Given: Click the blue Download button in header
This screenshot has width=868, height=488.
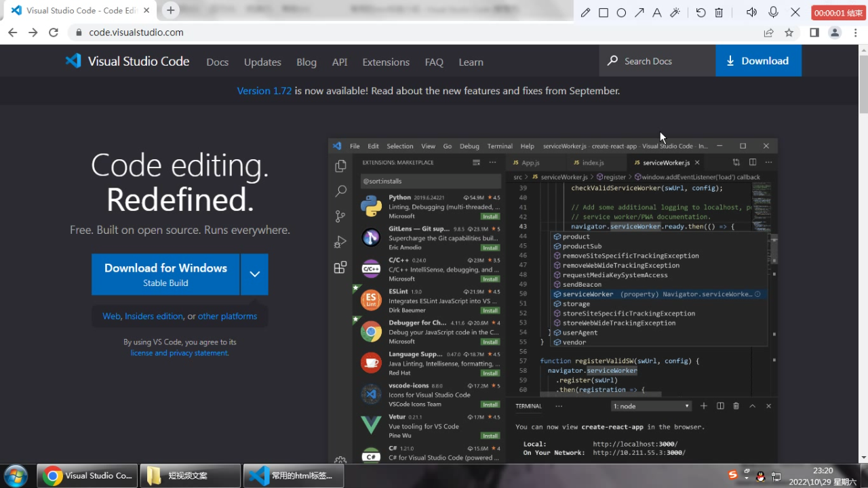Looking at the screenshot, I should pyautogui.click(x=758, y=61).
